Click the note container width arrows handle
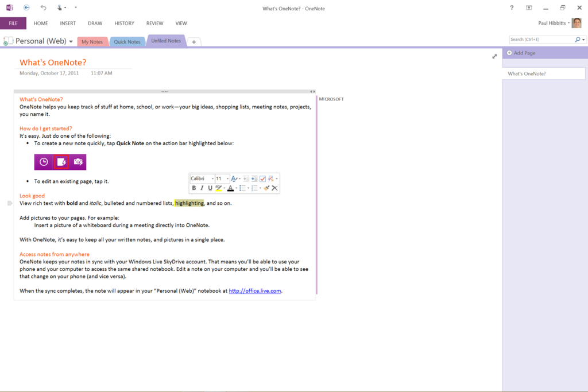Screen dimensions: 588x392 pyautogui.click(x=312, y=91)
